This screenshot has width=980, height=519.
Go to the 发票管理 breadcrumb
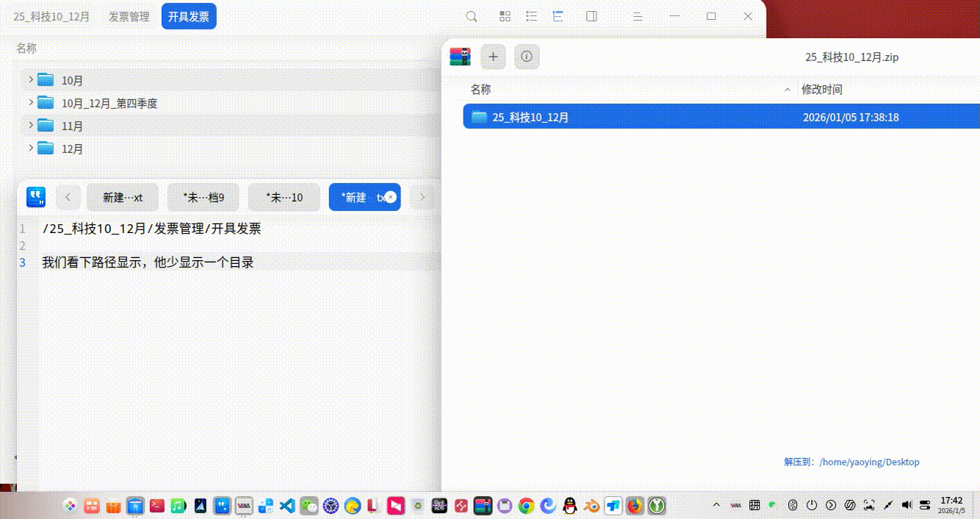[129, 16]
